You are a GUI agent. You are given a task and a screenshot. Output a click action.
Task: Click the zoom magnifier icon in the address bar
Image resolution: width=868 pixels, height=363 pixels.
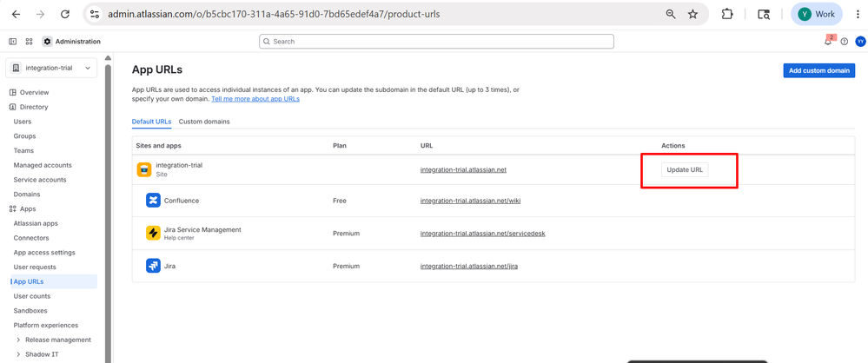click(x=671, y=15)
